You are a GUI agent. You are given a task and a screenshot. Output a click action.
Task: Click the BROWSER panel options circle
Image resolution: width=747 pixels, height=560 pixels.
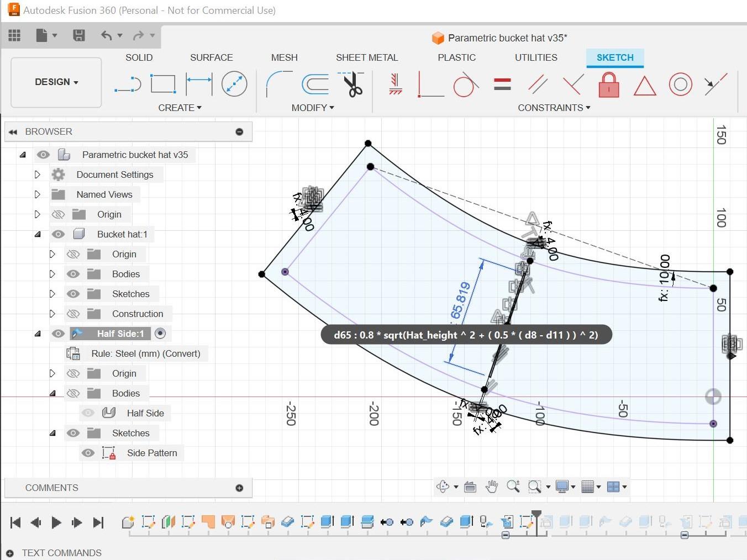pos(239,131)
